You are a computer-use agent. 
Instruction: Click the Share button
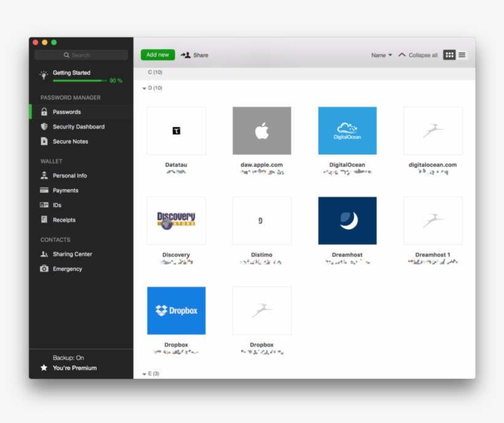coord(195,55)
